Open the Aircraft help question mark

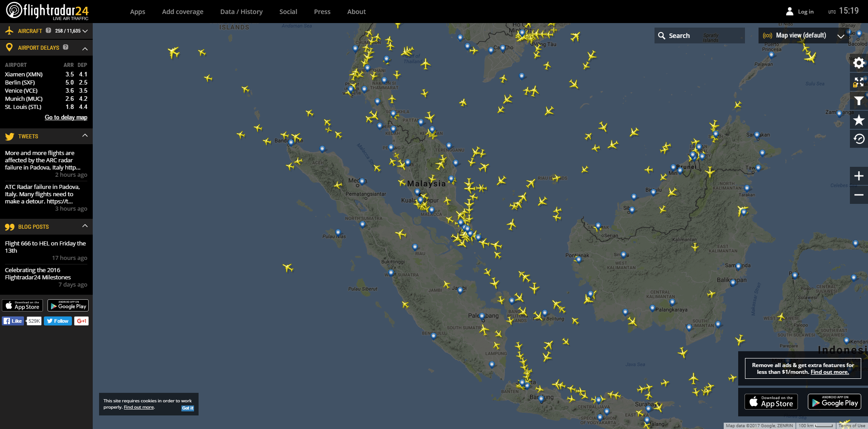pyautogui.click(x=48, y=31)
